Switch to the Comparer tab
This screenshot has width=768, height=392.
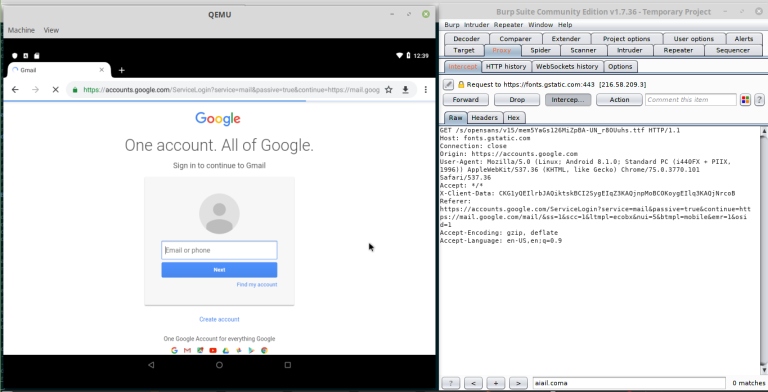coord(515,39)
